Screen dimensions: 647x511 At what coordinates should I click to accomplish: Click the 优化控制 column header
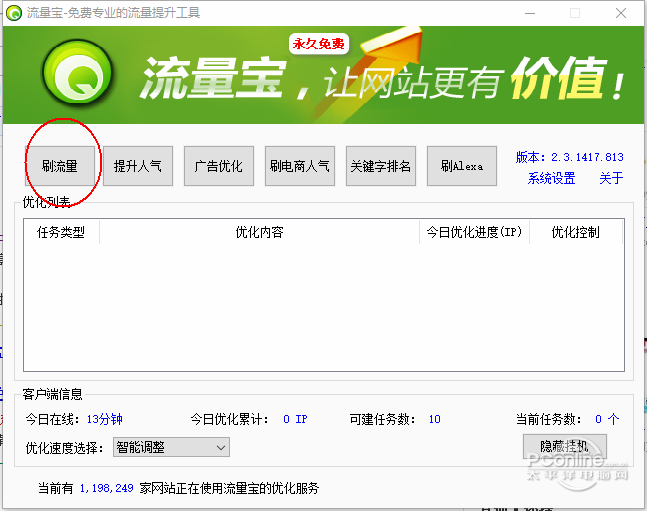tap(576, 232)
